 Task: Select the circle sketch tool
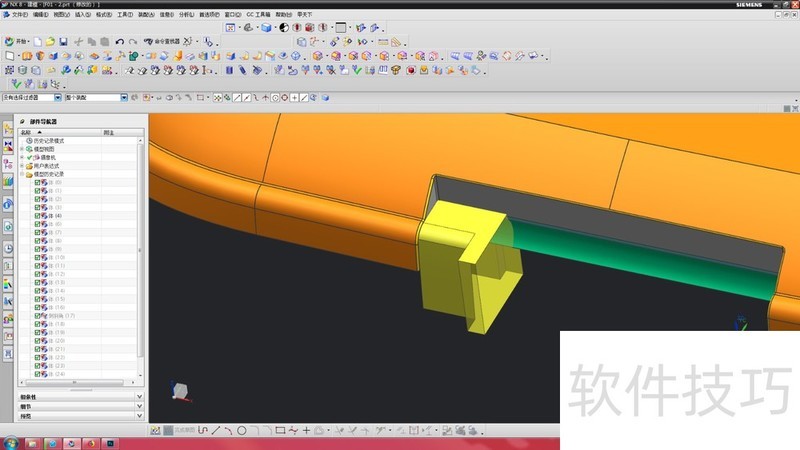[x=241, y=430]
